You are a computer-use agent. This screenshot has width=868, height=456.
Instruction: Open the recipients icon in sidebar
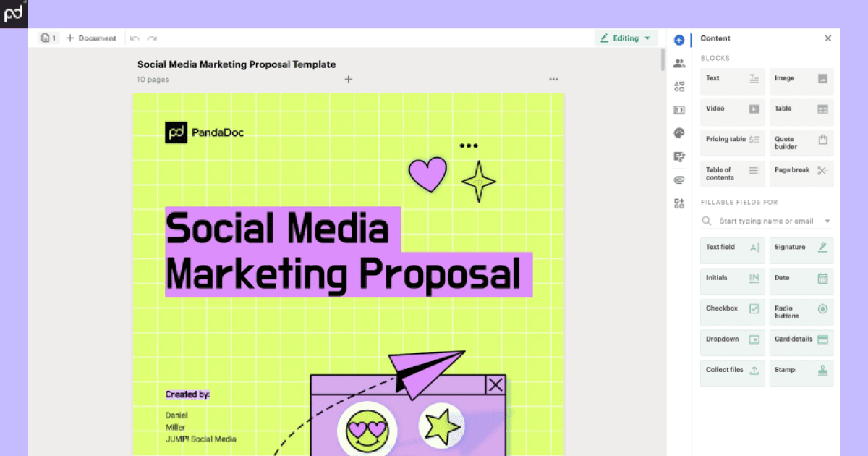pyautogui.click(x=678, y=63)
